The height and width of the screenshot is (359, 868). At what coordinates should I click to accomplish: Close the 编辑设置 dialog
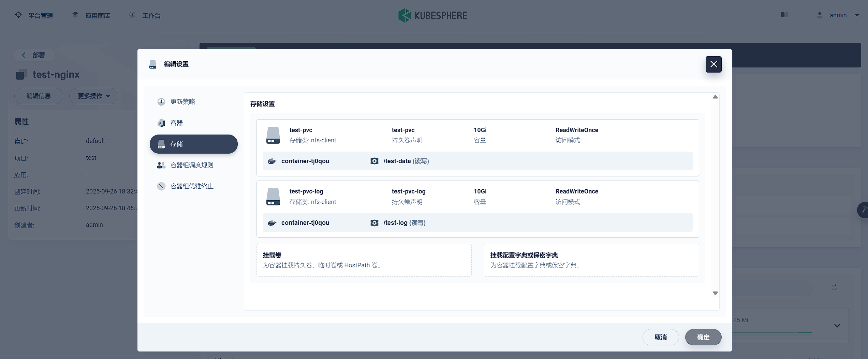pyautogui.click(x=713, y=64)
